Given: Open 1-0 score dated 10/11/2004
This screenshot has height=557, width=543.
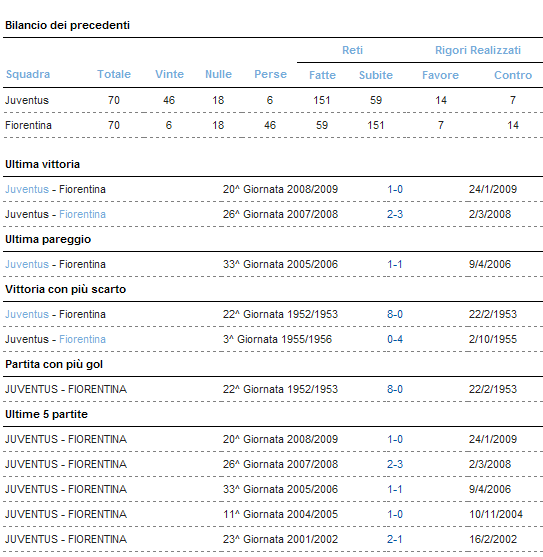Looking at the screenshot, I should pos(395,514).
